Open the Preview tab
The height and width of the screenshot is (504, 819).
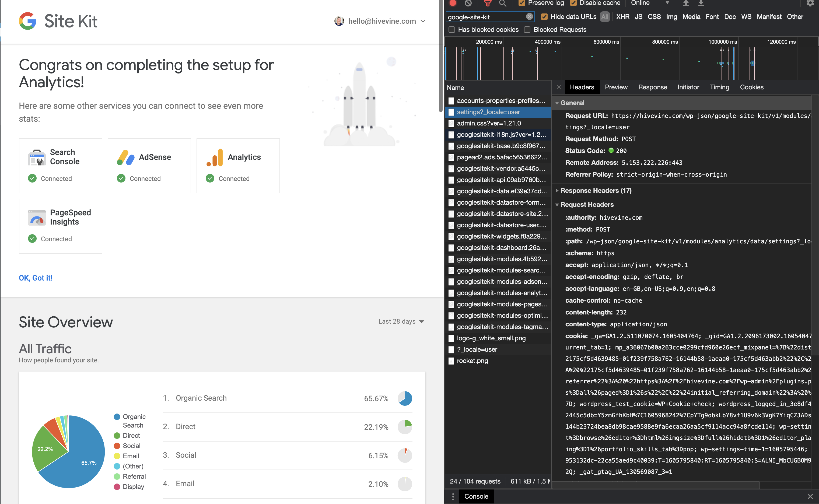[616, 87]
